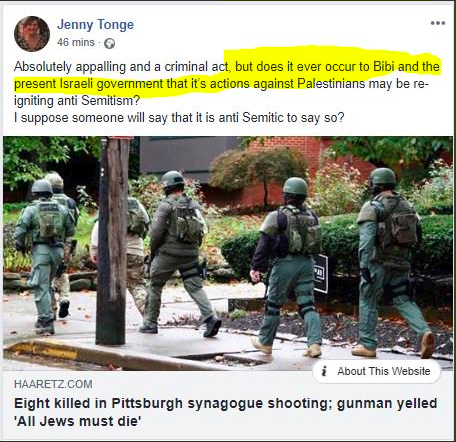Click text "Absolutely appalling and a criminal act"
The height and width of the screenshot is (442, 456).
tap(122, 67)
